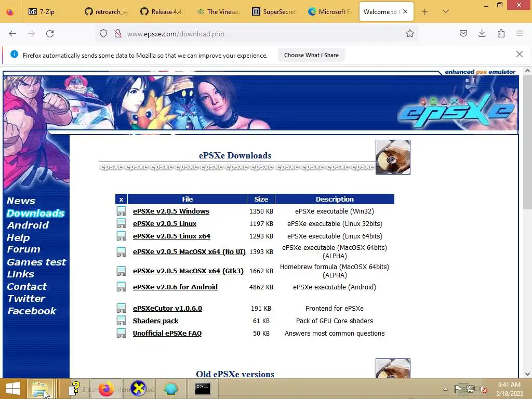Click the insecure connection padlock icon
Screen dimensions: 532x399
[118, 34]
